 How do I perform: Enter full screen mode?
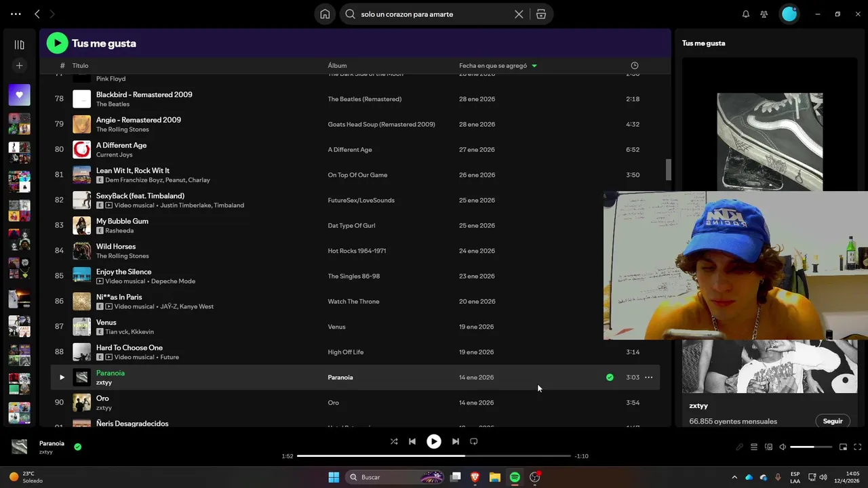click(858, 447)
